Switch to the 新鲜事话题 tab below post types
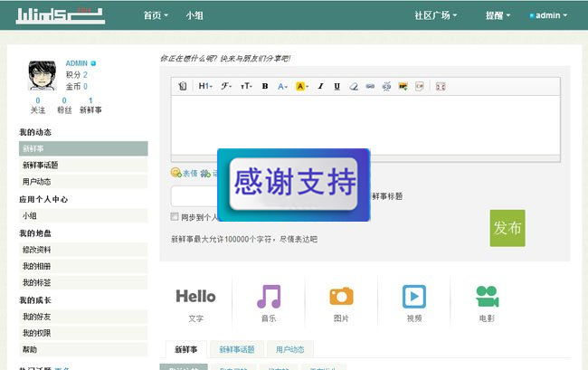Image resolution: width=588 pixels, height=370 pixels. pos(237,349)
